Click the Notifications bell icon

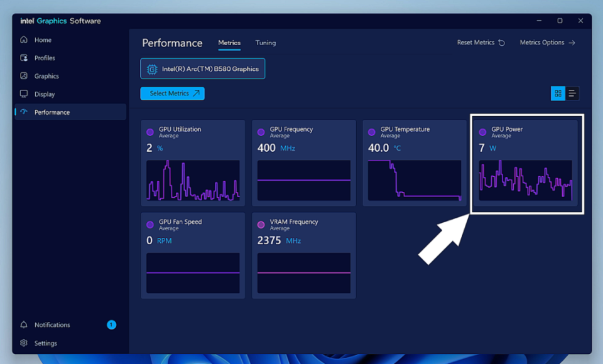[x=24, y=325]
